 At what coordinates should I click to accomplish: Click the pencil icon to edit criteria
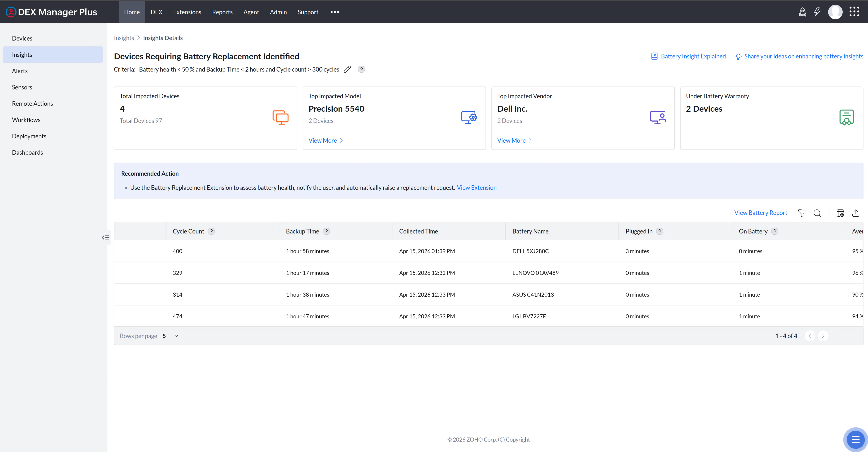pyautogui.click(x=347, y=70)
